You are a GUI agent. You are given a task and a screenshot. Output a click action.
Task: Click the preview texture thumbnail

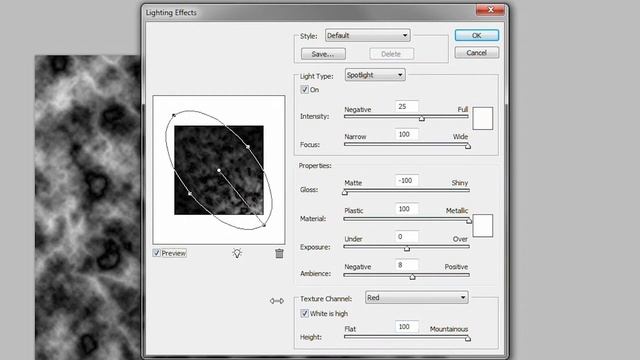pos(219,170)
